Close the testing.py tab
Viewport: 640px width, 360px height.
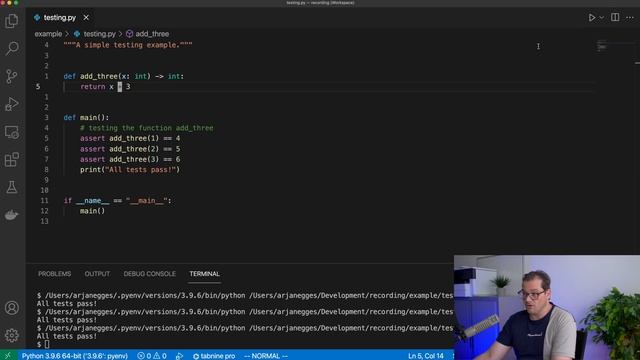tap(86, 18)
